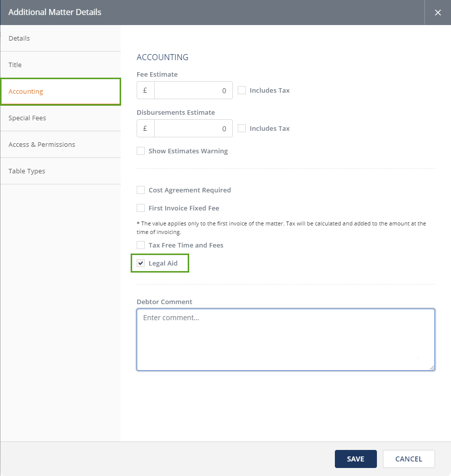Enable Includes Tax for Disbursements Estimate

tap(242, 129)
